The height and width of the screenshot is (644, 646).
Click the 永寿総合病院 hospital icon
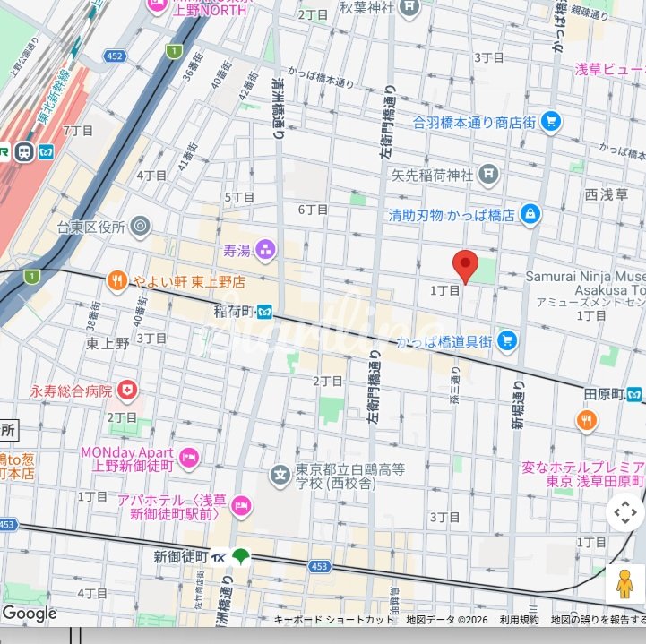[x=127, y=390]
